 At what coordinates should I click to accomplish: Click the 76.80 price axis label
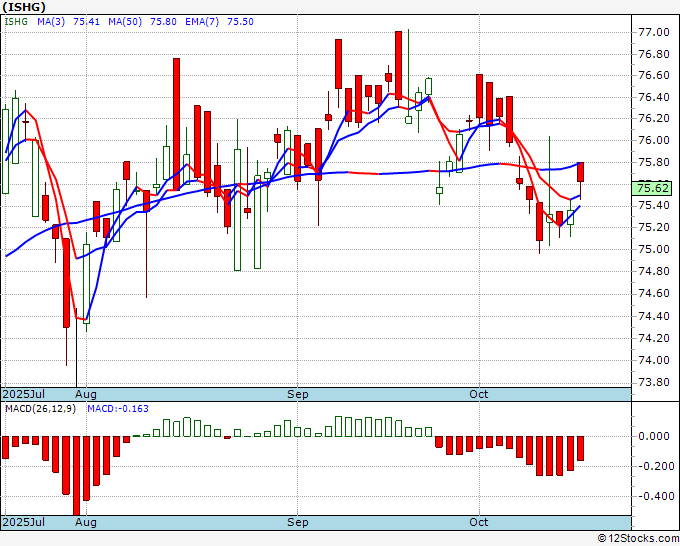pyautogui.click(x=654, y=54)
